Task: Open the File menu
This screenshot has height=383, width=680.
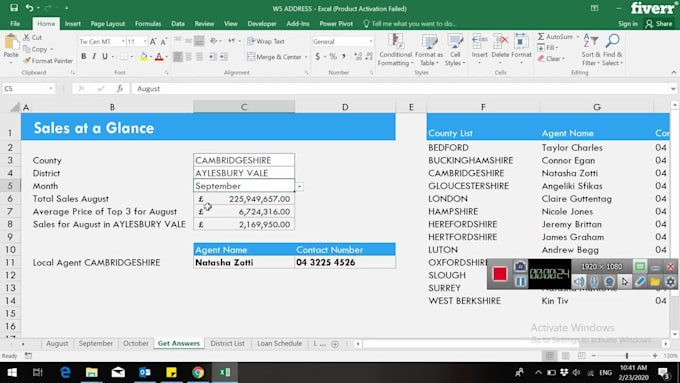Action: coord(15,24)
